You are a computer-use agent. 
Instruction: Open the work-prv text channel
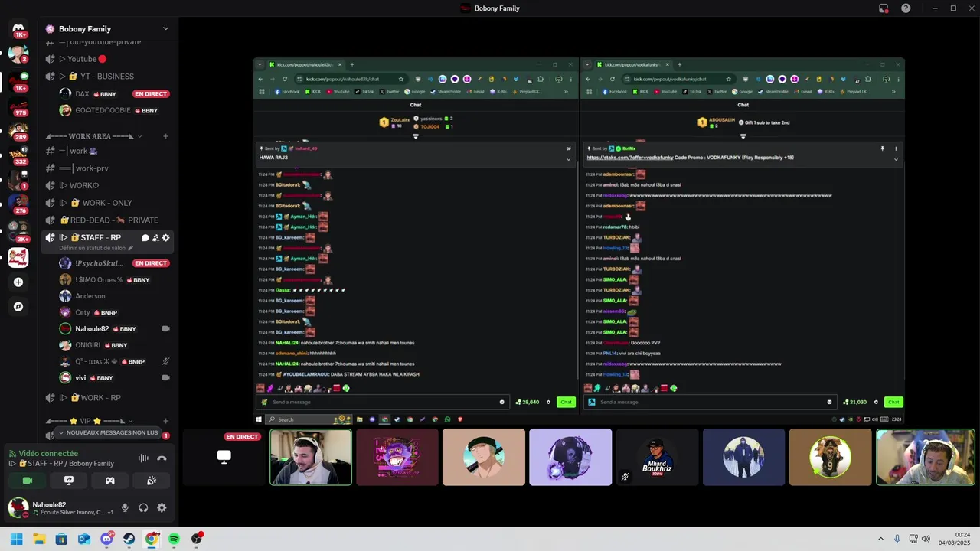pyautogui.click(x=107, y=168)
